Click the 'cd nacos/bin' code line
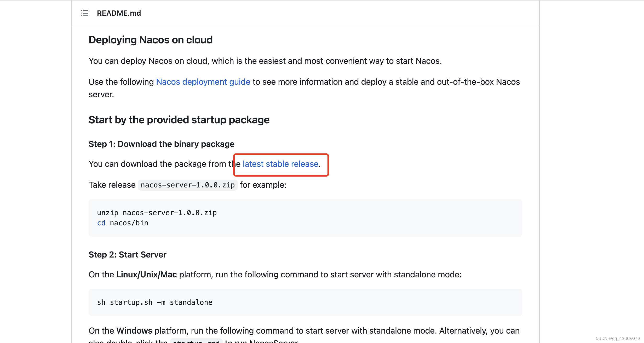Screen dimensions: 644x343 tap(123, 223)
